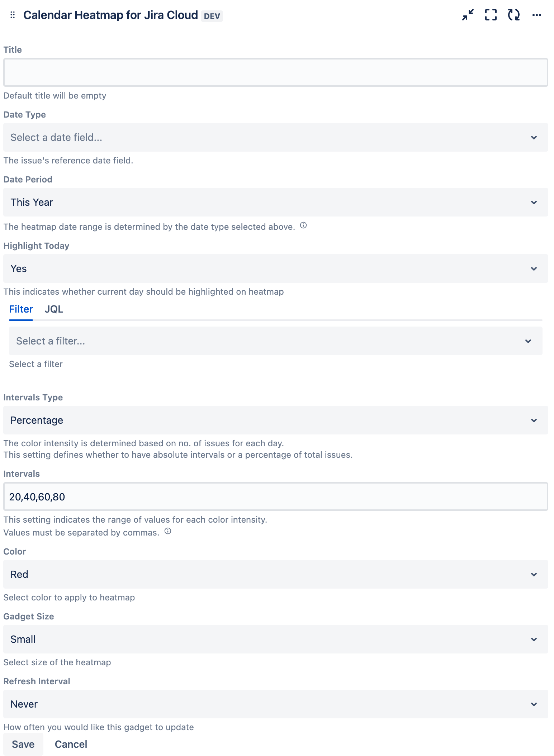The height and width of the screenshot is (756, 554).
Task: Click the Intervals info icon
Action: pyautogui.click(x=168, y=531)
